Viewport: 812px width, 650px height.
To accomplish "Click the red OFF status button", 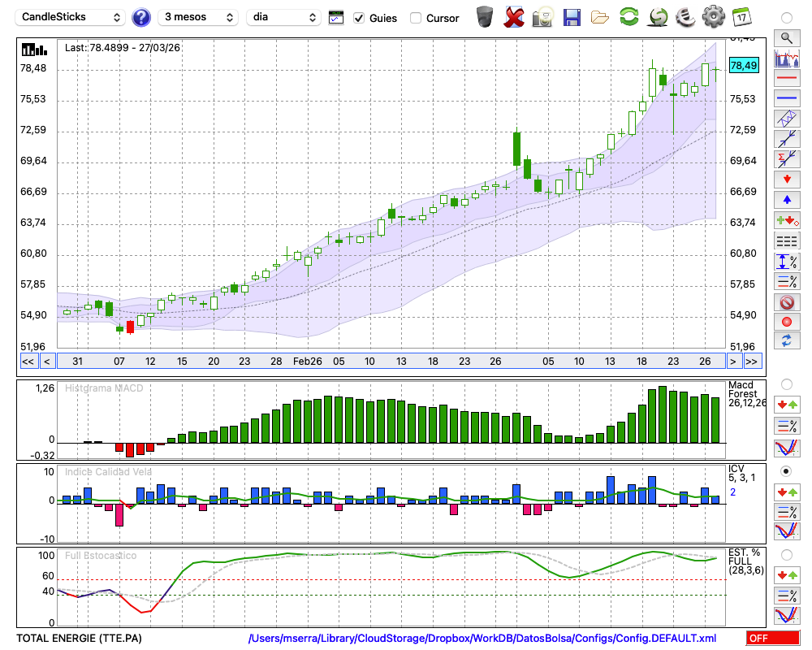I will pyautogui.click(x=772, y=639).
